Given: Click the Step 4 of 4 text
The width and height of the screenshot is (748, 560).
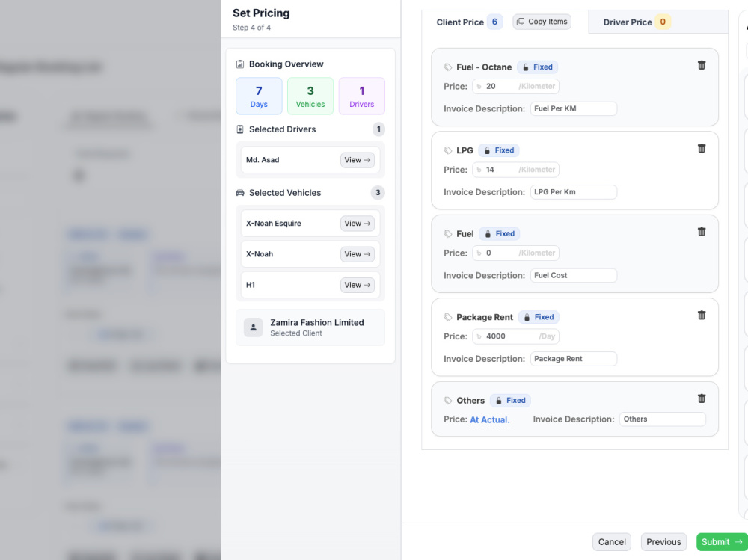Looking at the screenshot, I should click(252, 28).
